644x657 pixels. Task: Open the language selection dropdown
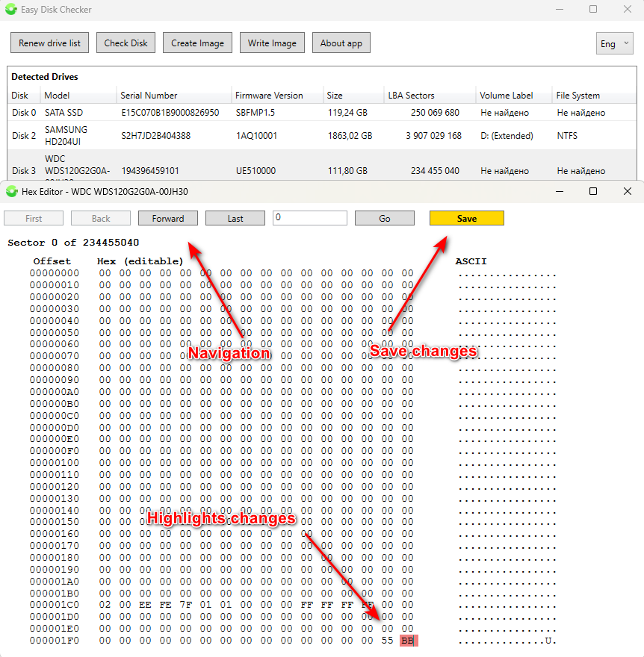(625, 43)
